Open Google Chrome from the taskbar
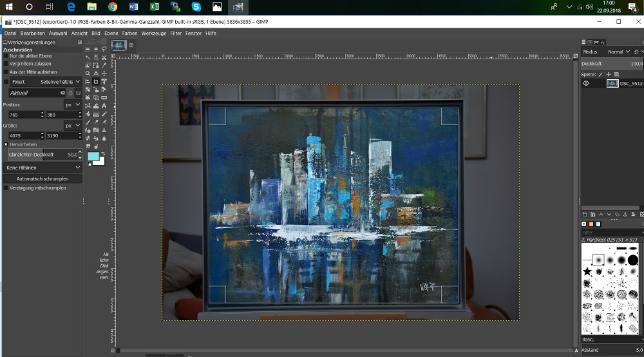The width and height of the screenshot is (644, 357). pos(113,7)
